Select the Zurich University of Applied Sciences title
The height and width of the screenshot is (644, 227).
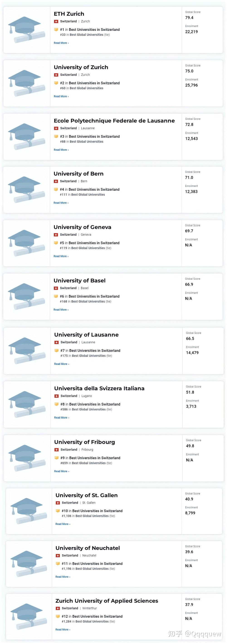coord(107,601)
